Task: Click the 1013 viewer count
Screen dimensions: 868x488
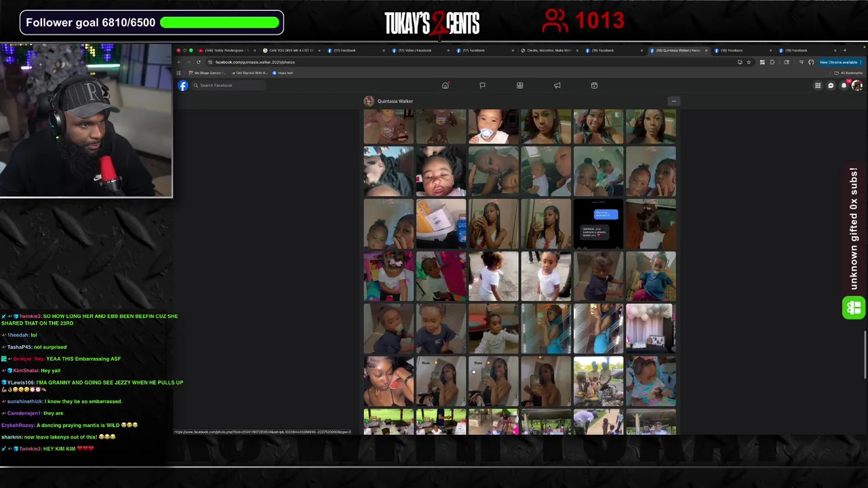Action: [x=600, y=21]
